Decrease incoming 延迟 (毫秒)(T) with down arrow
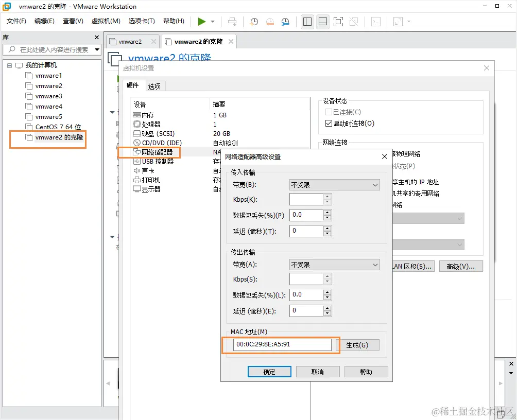This screenshot has width=517, height=420. click(327, 234)
